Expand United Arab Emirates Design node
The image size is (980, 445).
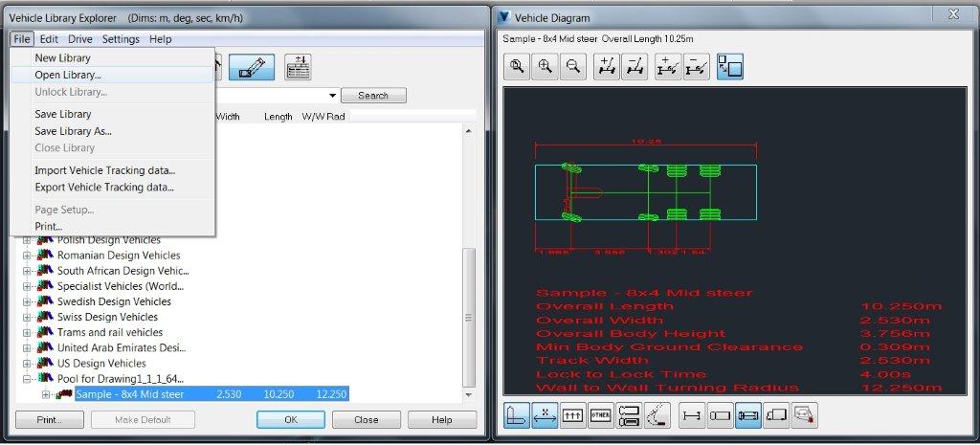pyautogui.click(x=27, y=348)
